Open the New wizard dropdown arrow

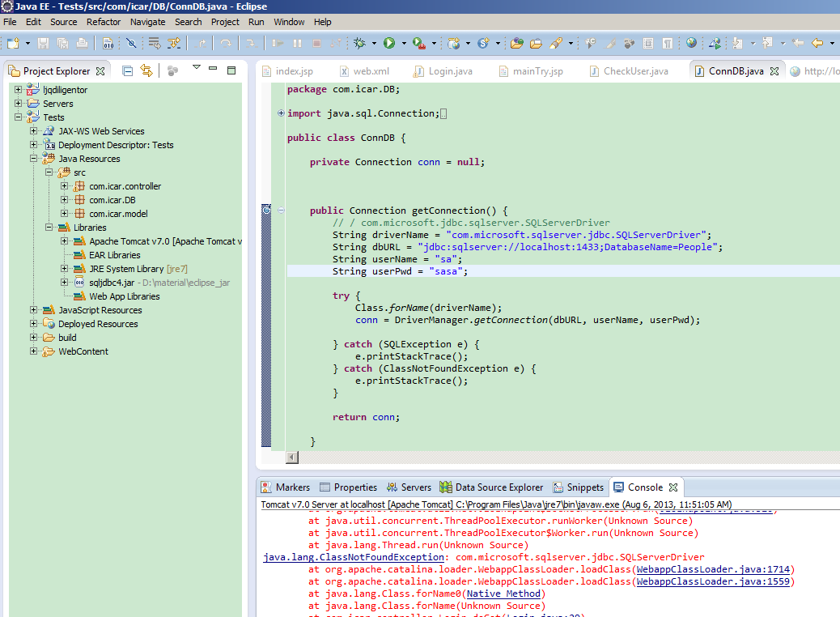click(28, 44)
